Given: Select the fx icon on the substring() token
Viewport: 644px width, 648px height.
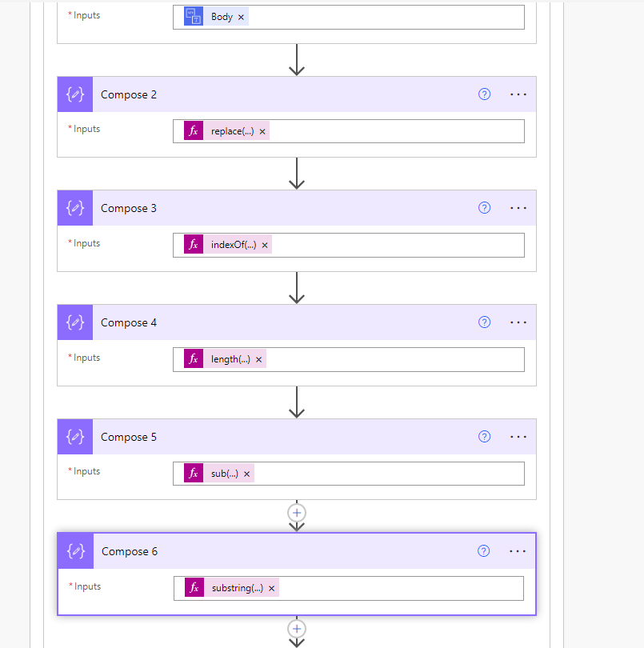Looking at the screenshot, I should click(193, 588).
